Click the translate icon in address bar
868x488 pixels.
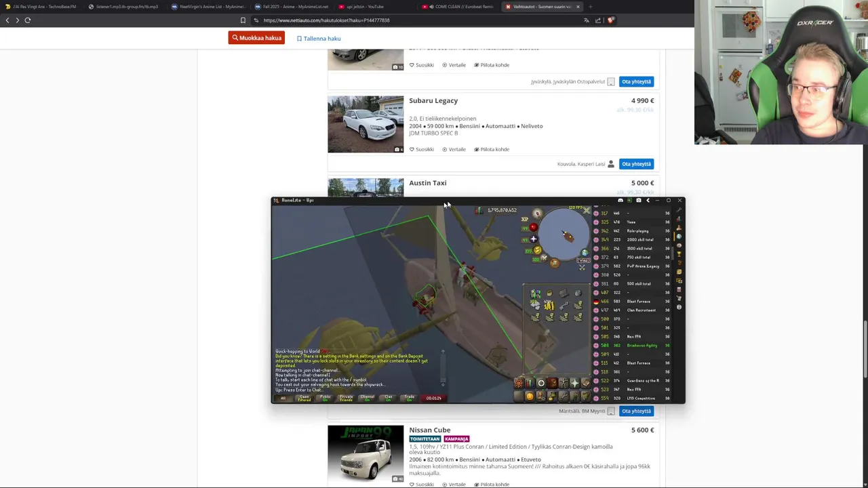pyautogui.click(x=586, y=20)
